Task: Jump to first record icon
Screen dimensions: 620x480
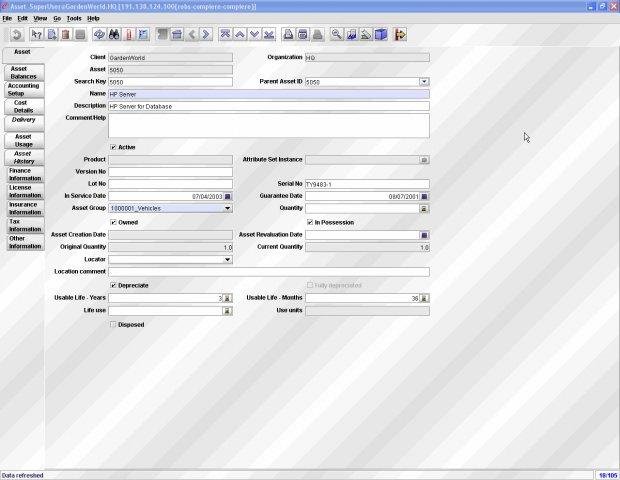Action: (x=225, y=34)
